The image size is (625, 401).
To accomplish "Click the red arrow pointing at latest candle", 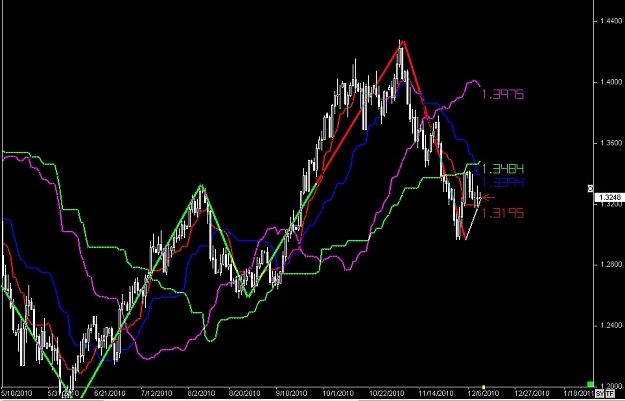I will pyautogui.click(x=489, y=197).
